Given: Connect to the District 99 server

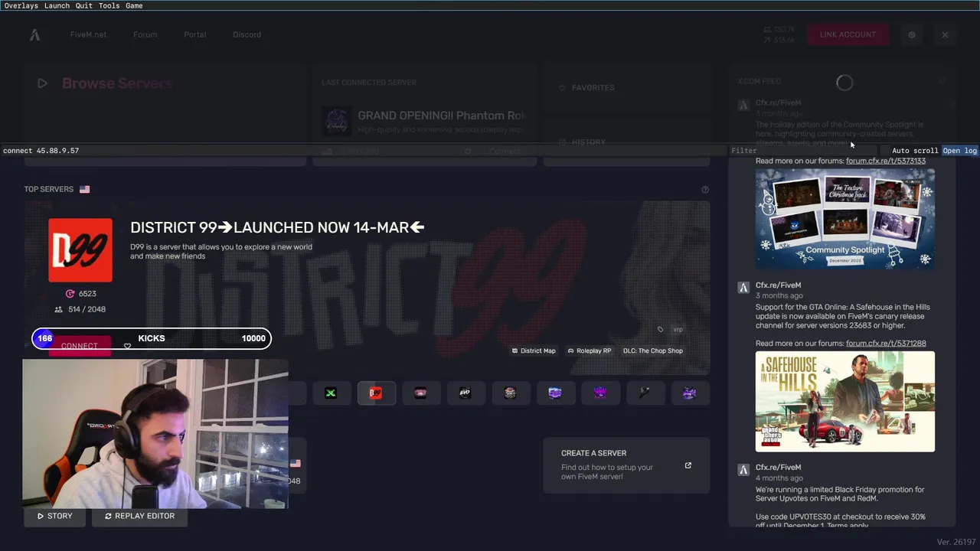Looking at the screenshot, I should click(x=80, y=346).
